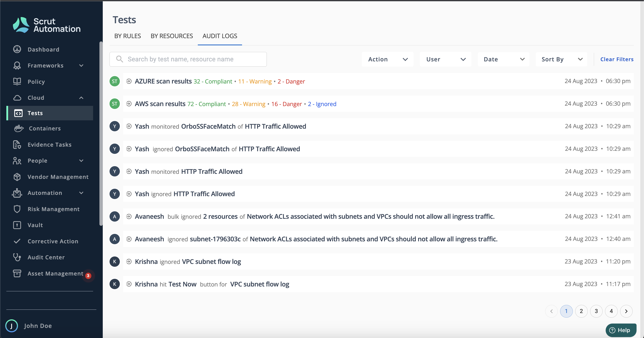Select current page 1 button
This screenshot has width=644, height=338.
pyautogui.click(x=566, y=311)
